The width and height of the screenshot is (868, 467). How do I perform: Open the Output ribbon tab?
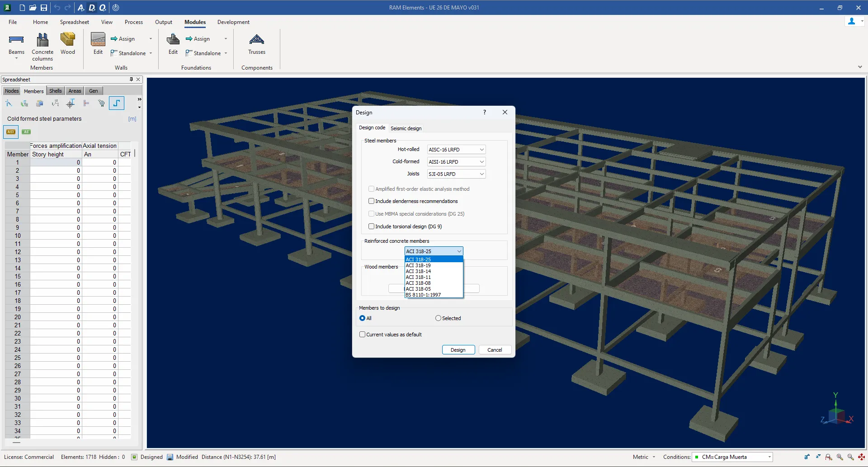[x=163, y=22]
